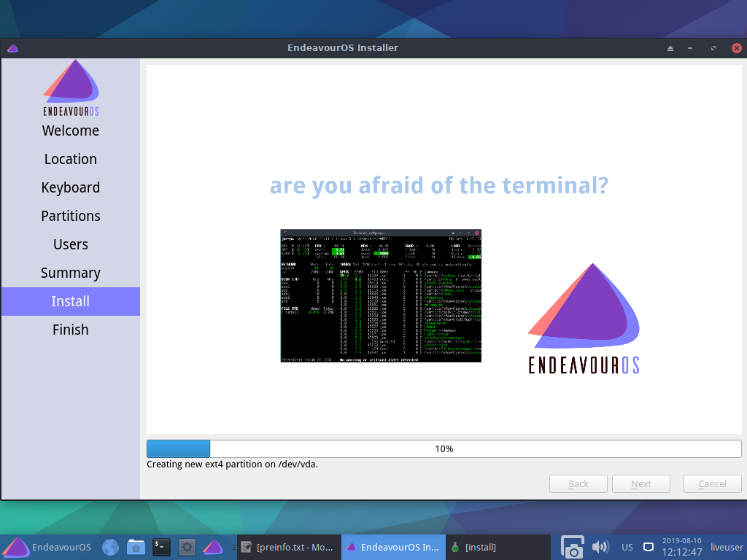This screenshot has height=560, width=747.
Task: Click the clock showing 12:12:47
Action: [681, 551]
